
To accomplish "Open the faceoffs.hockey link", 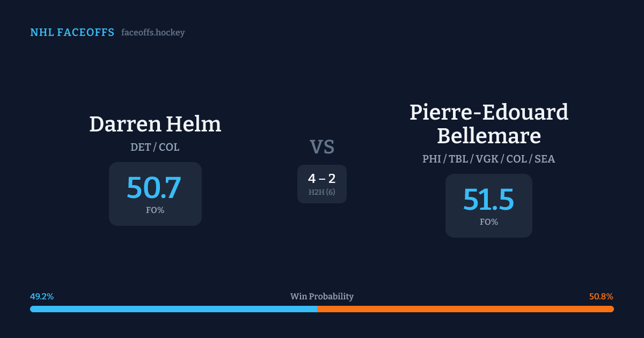I will pos(153,33).
